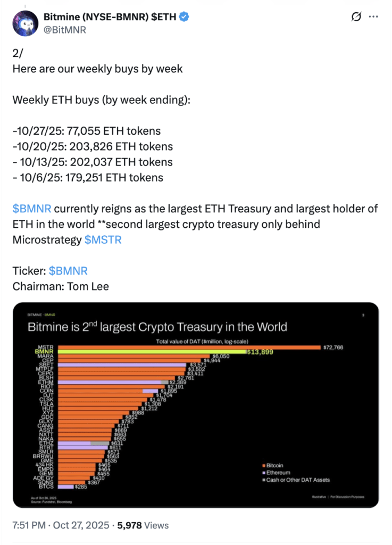The width and height of the screenshot is (392, 545).
Task: Click the Bitmine profile avatar
Action: (x=26, y=23)
